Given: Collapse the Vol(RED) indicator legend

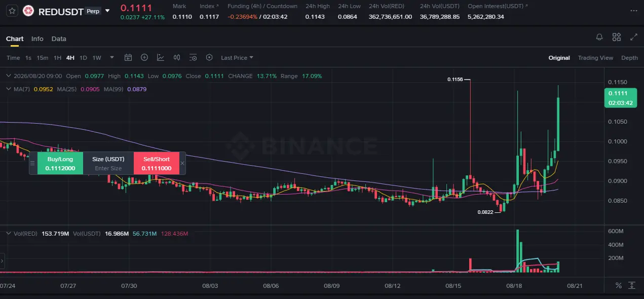Looking at the screenshot, I should (x=8, y=234).
